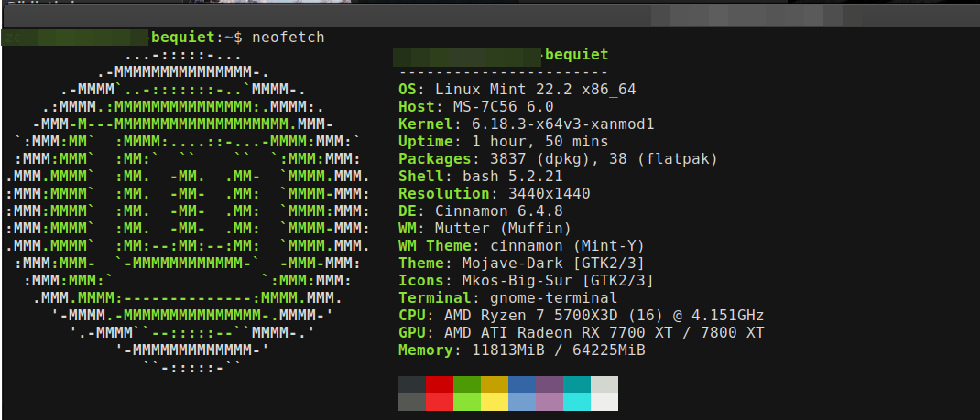Click the 'WM Theme: cinnamon (Mint-Y)' line
The width and height of the screenshot is (980, 420).
point(522,246)
